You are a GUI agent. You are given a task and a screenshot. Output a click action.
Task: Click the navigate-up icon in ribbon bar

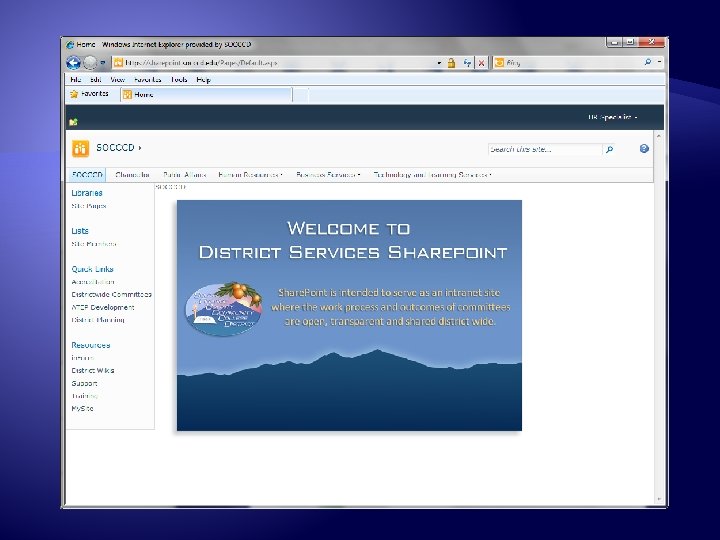pyautogui.click(x=73, y=122)
